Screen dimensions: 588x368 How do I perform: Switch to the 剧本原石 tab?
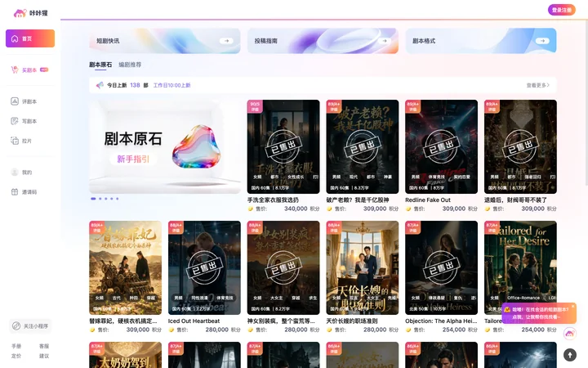point(100,65)
